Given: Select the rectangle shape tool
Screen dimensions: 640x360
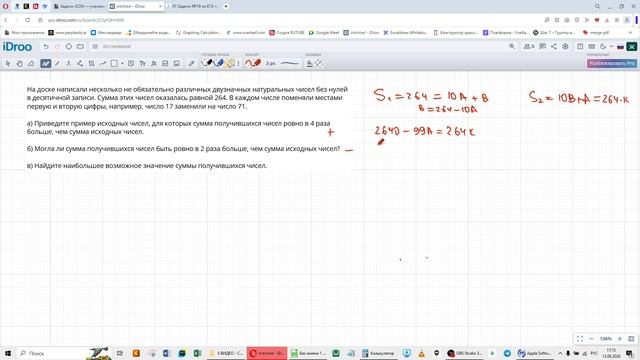Looking at the screenshot, I should pos(114,64).
